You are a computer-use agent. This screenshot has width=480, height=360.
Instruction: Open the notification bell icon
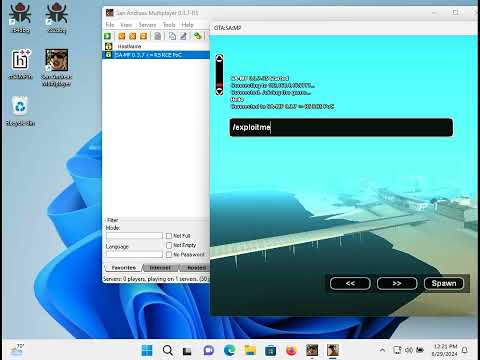coord(465,350)
